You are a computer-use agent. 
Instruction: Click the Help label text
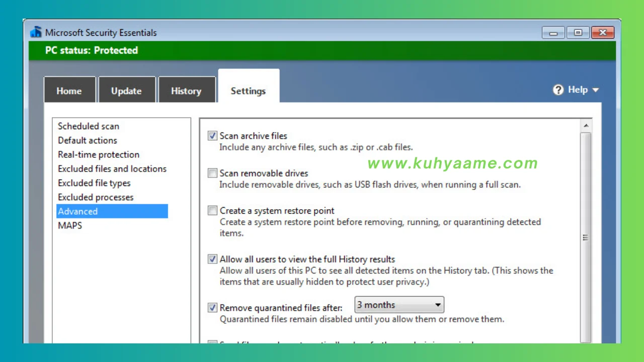tap(578, 89)
